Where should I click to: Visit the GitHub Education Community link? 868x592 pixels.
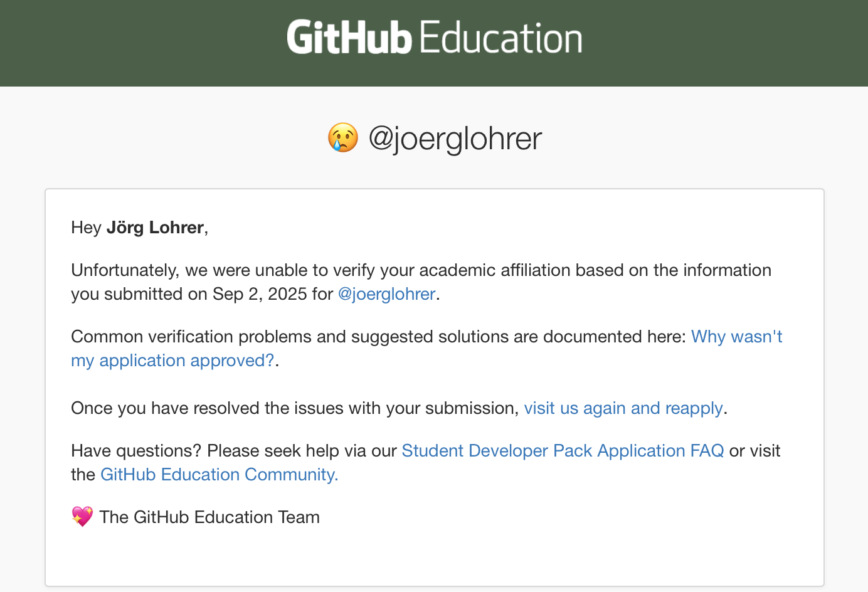pos(219,475)
